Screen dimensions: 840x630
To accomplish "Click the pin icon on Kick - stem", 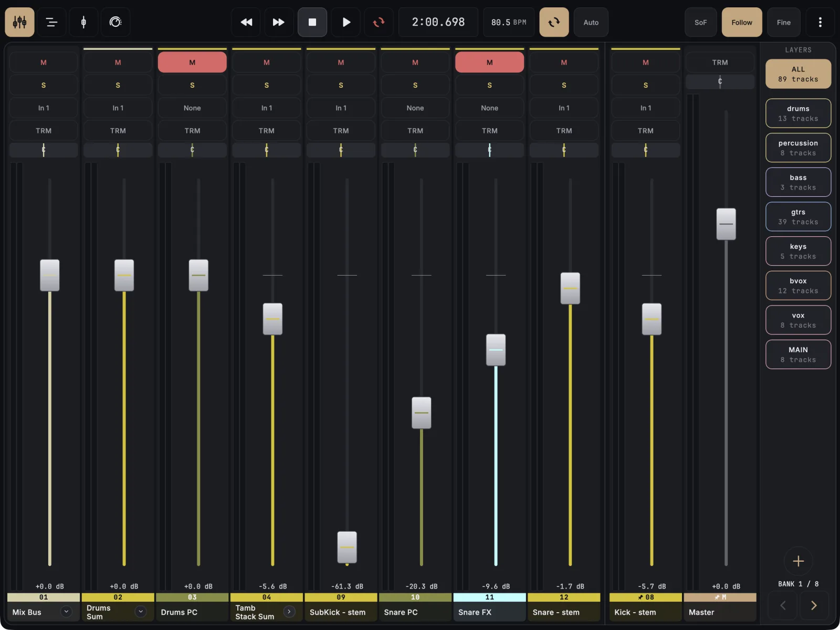I will click(x=640, y=597).
